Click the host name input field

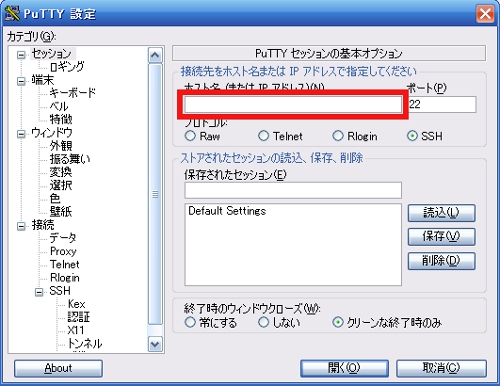[293, 105]
